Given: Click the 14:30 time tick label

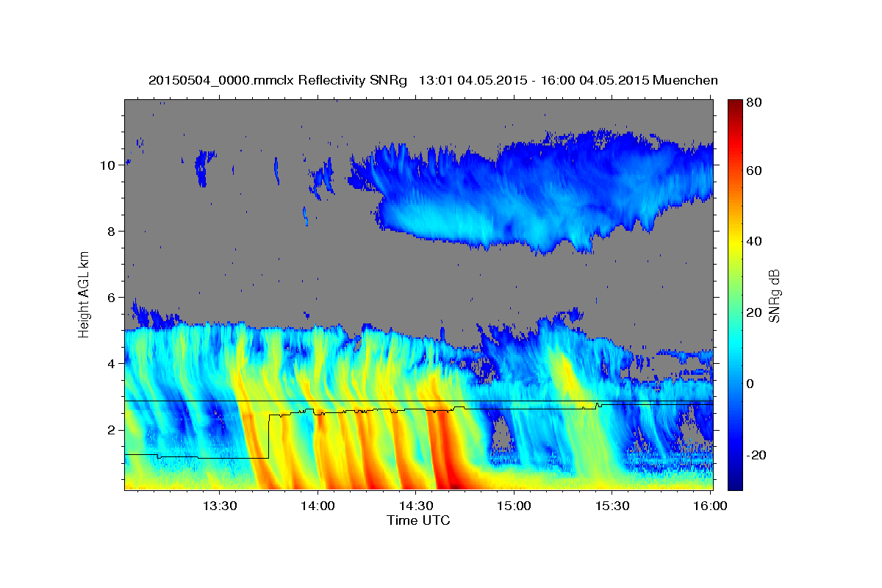Looking at the screenshot, I should pos(415,506).
